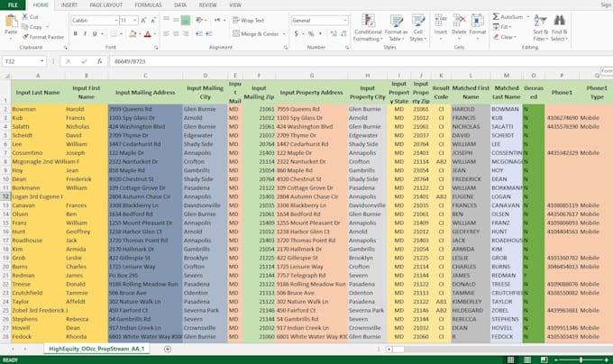The image size is (613, 364).
Task: Toggle bold formatting
Action: 75,34
